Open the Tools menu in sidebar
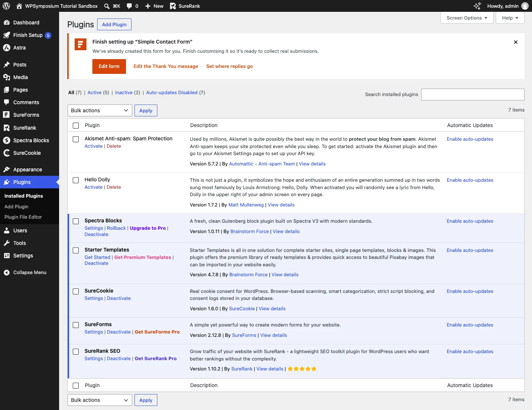Screen dimensions: 532x410 (30, 243)
